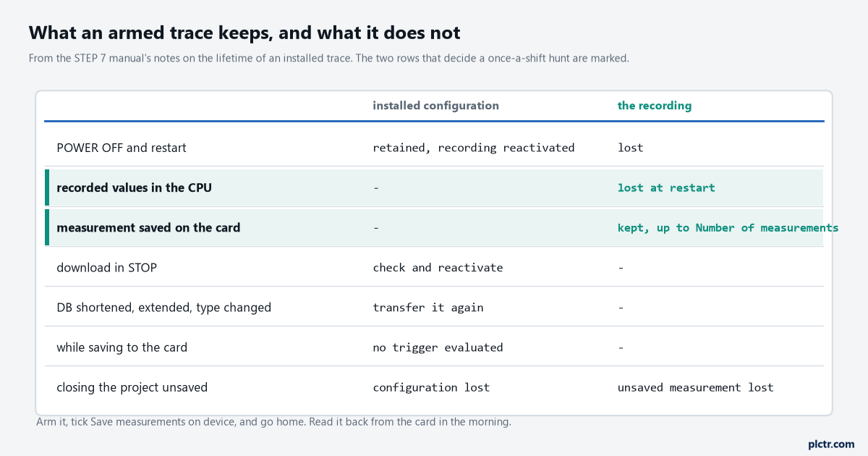The width and height of the screenshot is (868, 456).
Task: Click the 'unsaved measurement lost' cell
Action: [x=695, y=387]
